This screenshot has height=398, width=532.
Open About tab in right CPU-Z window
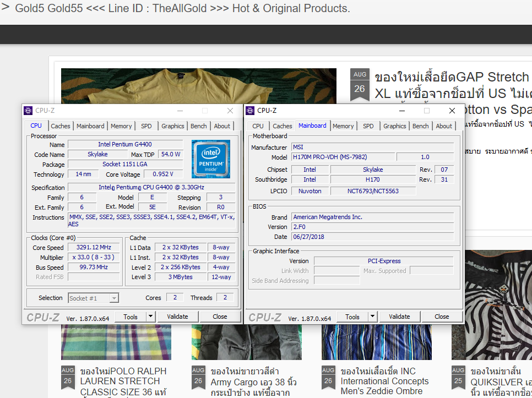click(x=444, y=126)
